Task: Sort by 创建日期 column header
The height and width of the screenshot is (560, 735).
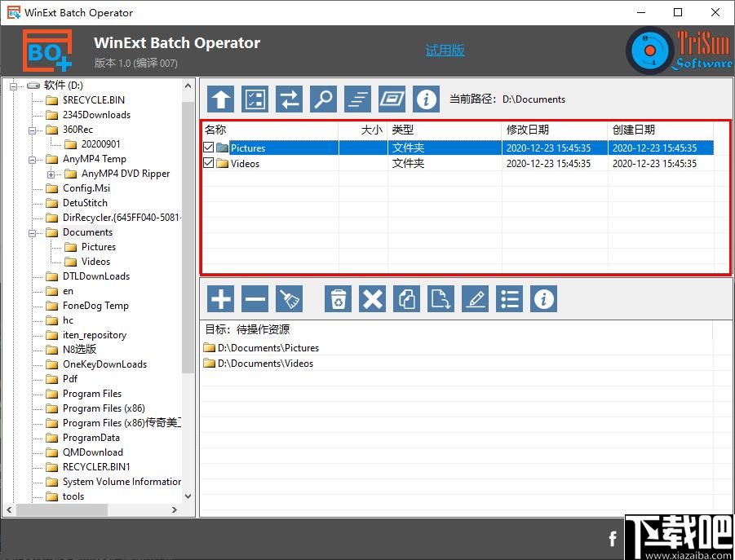Action: 661,130
